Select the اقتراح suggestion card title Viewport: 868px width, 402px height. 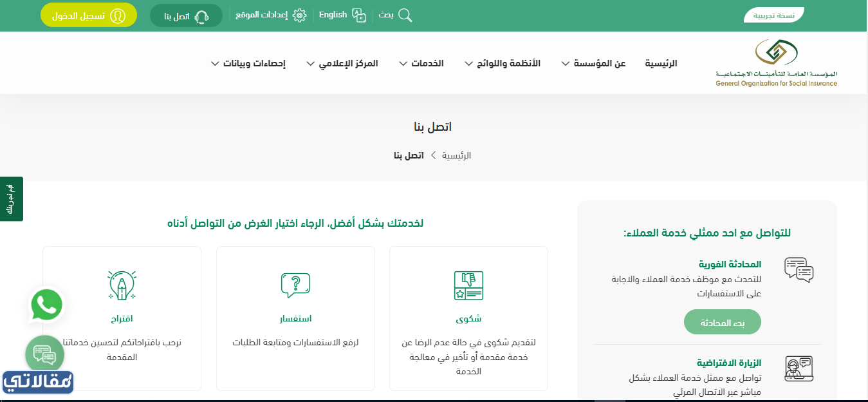[122, 319]
